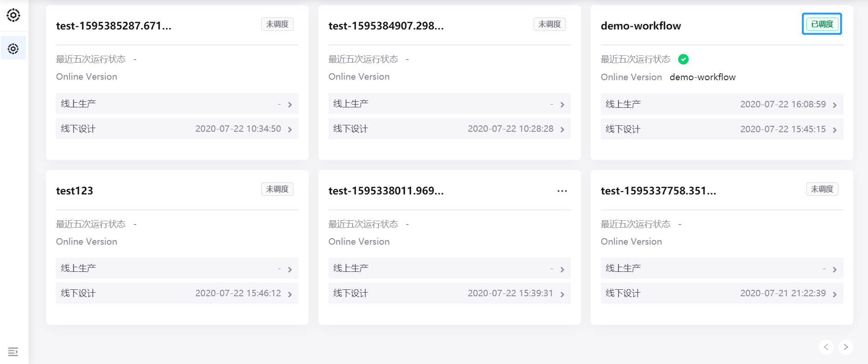
Task: Select the highlighted sidebar workflow icon
Action: [13, 48]
